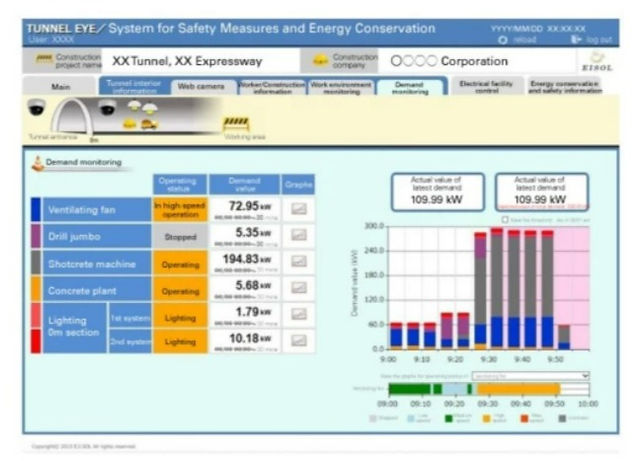Click the right 109.99 kW latest demand box
Viewport: 640px width, 461px height.
click(x=541, y=192)
